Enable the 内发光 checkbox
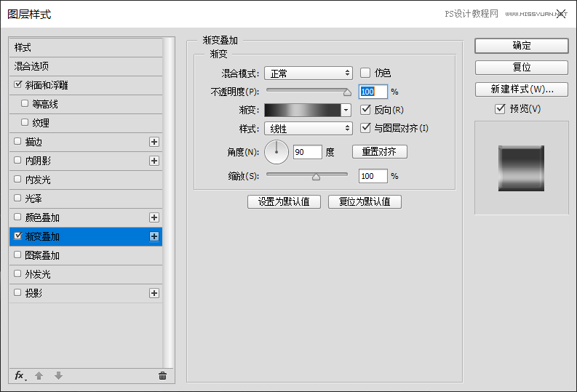This screenshot has height=392, width=577. click(17, 179)
